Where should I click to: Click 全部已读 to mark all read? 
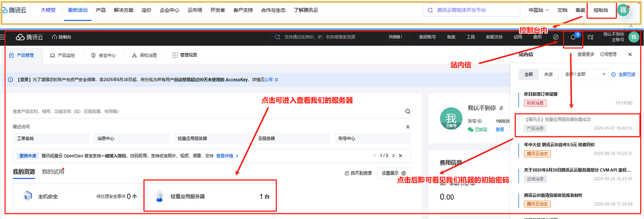626,74
